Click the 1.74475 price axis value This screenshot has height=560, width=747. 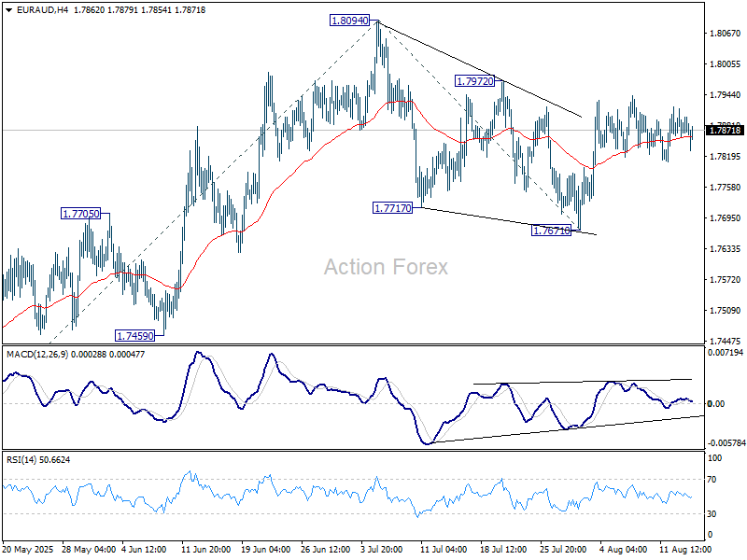pos(726,342)
